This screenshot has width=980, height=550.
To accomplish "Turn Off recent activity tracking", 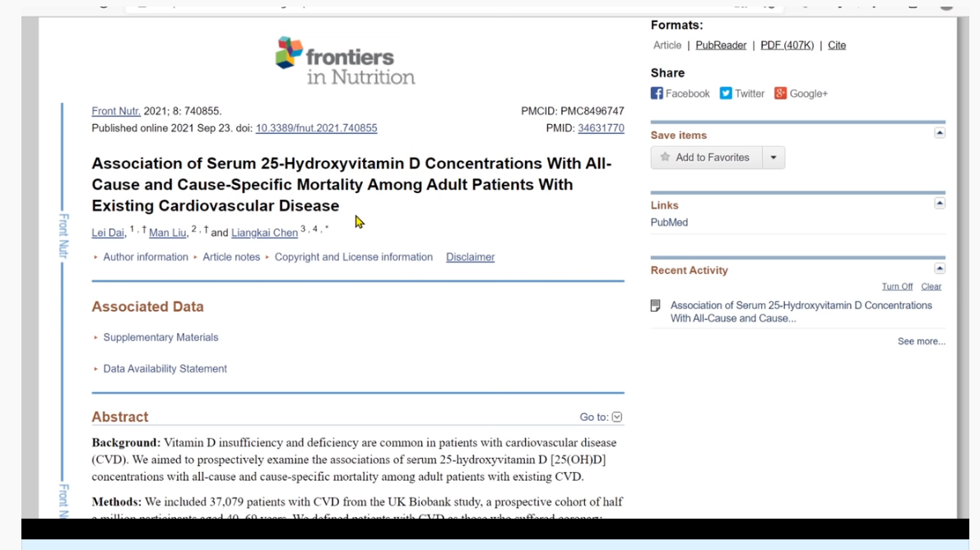I will pos(897,287).
